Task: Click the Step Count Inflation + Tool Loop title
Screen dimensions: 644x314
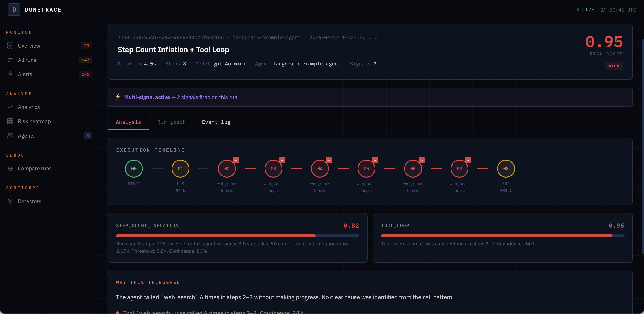Action: coord(173,50)
